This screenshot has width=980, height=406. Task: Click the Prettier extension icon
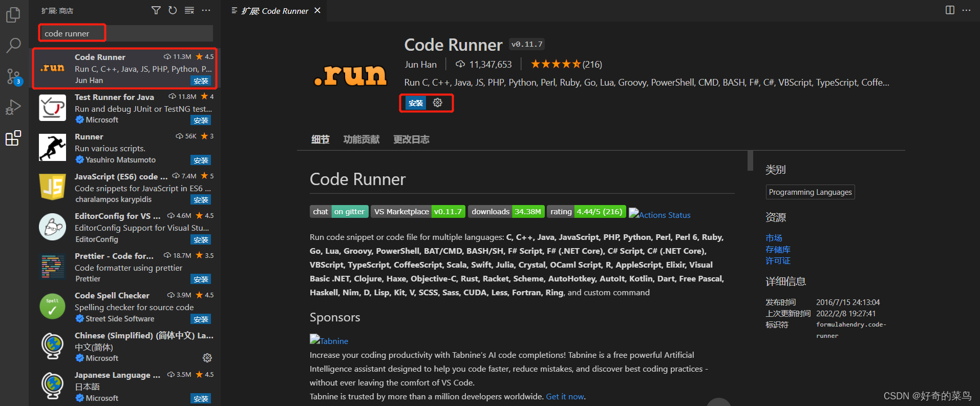click(53, 267)
